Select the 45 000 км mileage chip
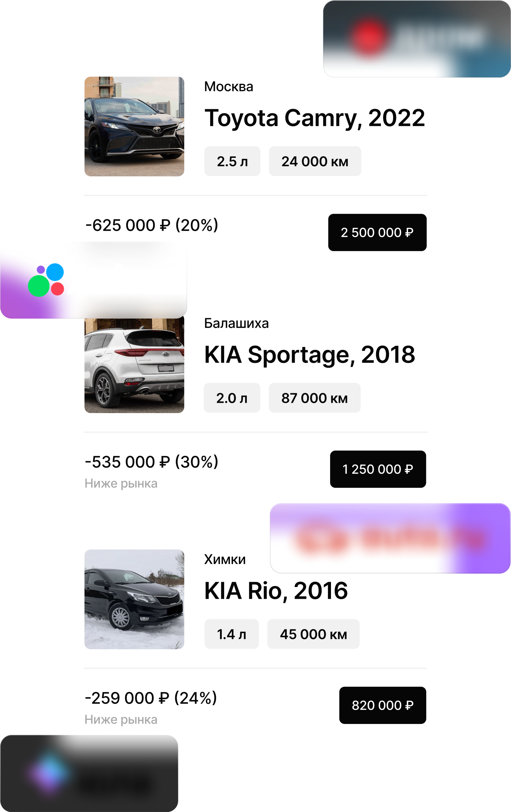 tap(313, 634)
